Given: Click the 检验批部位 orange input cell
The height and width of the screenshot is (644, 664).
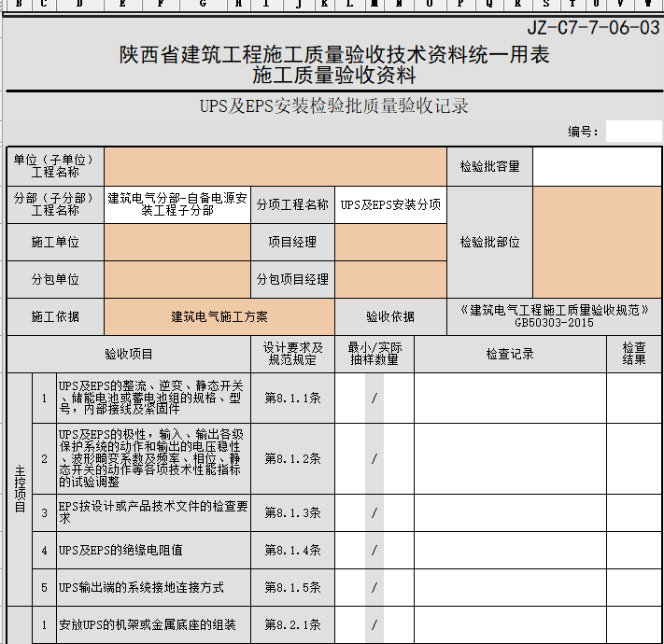Looking at the screenshot, I should click(x=597, y=242).
